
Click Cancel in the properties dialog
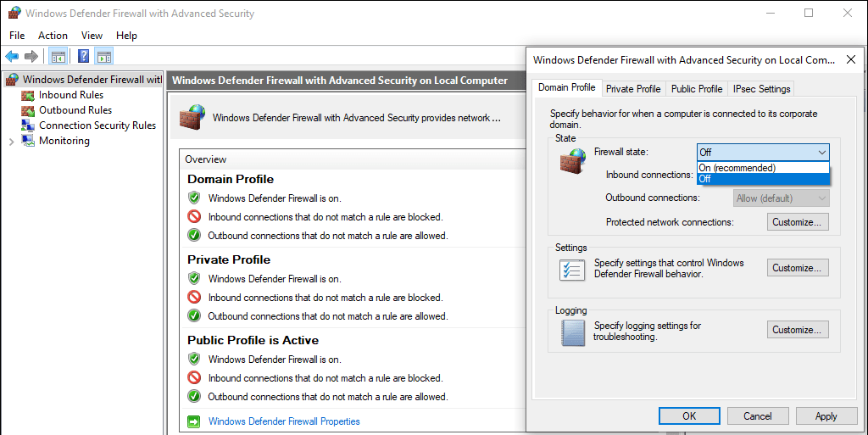(757, 416)
